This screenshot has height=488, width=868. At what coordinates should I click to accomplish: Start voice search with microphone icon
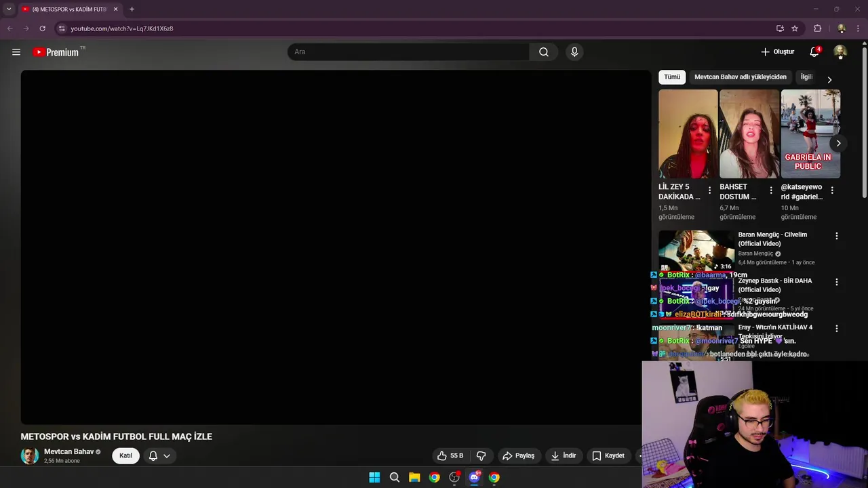[x=574, y=52]
